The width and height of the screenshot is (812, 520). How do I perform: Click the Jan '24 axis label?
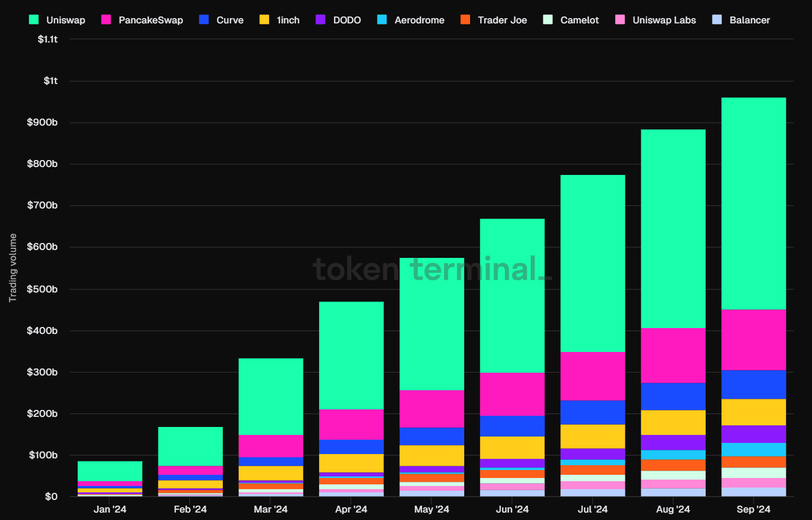click(x=110, y=509)
